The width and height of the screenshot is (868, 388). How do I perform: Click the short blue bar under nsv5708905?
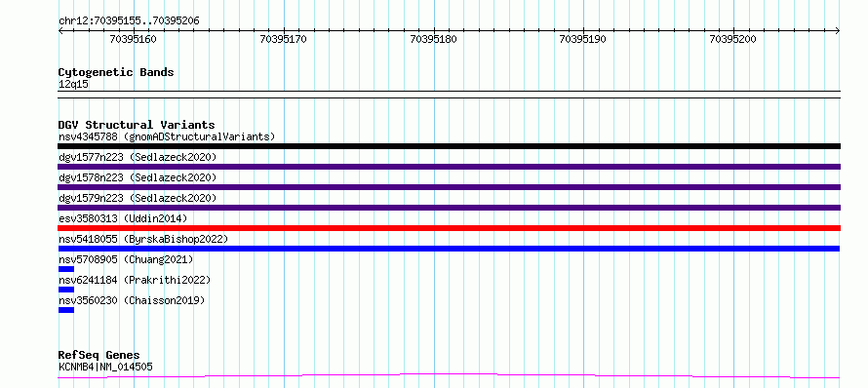(x=66, y=269)
